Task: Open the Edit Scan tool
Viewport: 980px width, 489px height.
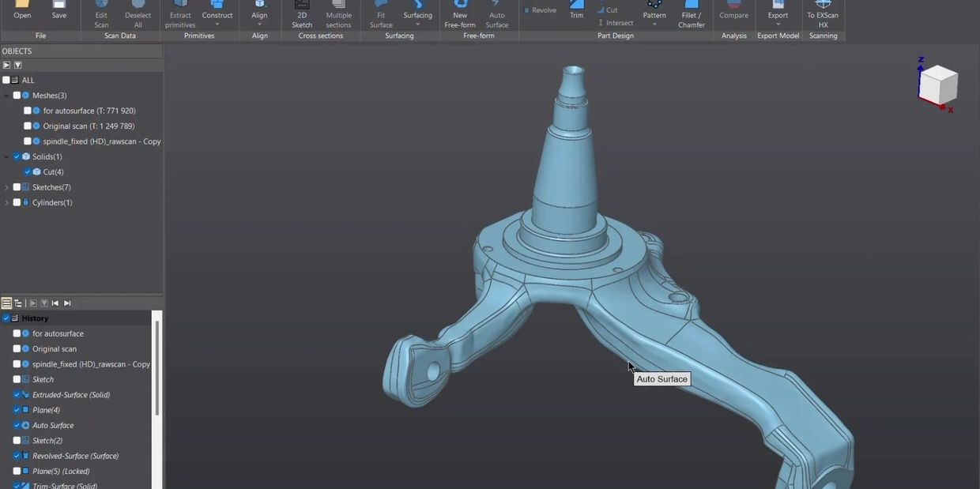Action: [x=101, y=14]
